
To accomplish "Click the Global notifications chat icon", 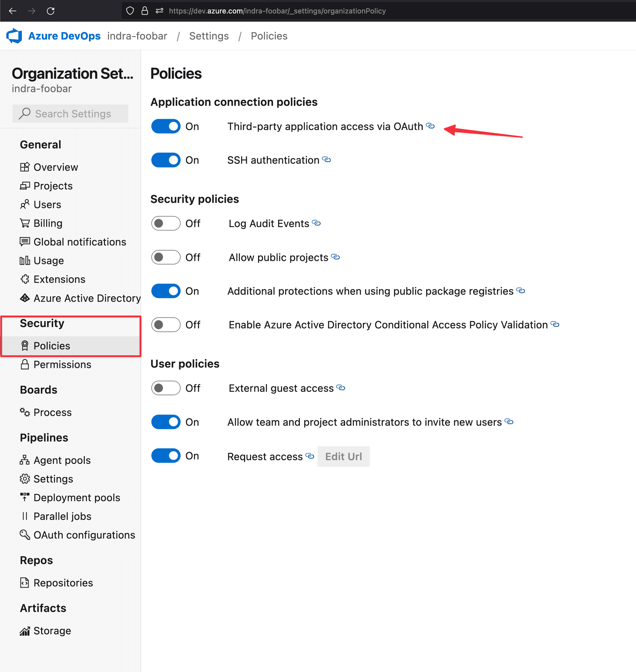I will click(25, 242).
